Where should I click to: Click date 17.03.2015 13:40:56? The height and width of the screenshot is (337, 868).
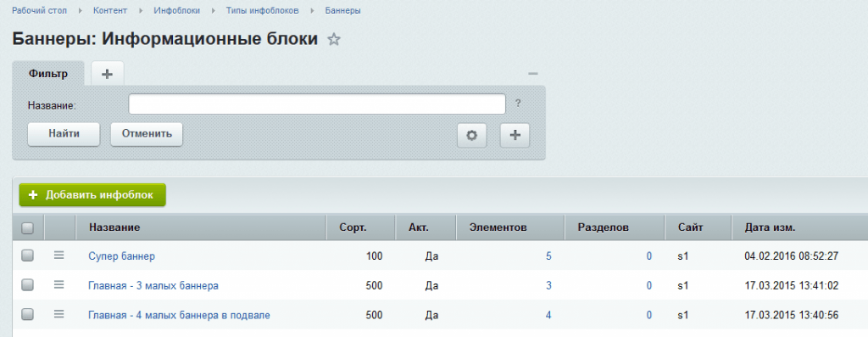tap(792, 316)
